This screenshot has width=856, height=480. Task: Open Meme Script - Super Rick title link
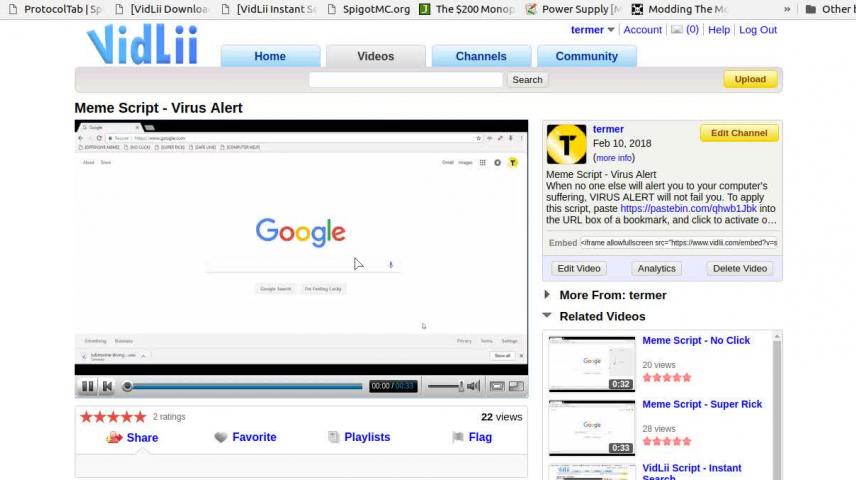point(702,404)
